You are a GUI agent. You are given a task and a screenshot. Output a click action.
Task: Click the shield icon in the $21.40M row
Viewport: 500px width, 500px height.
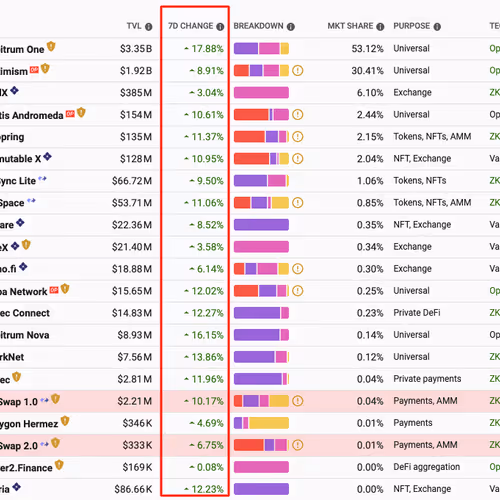point(26,245)
